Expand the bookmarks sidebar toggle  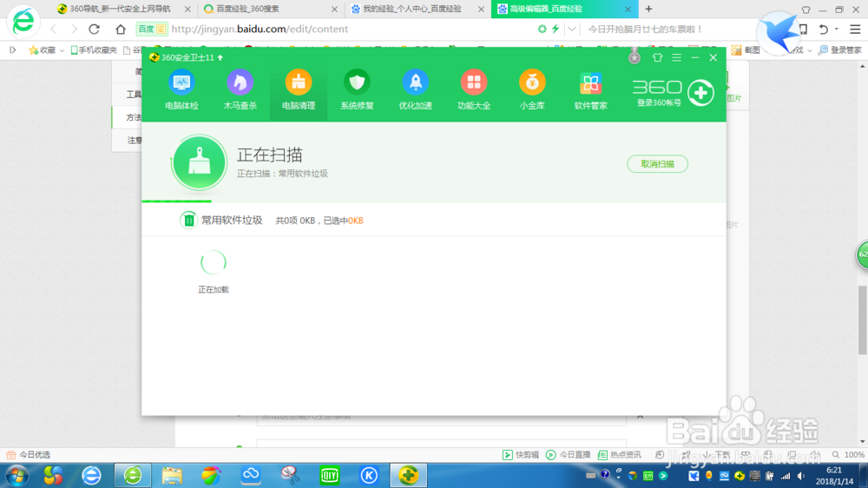12,49
